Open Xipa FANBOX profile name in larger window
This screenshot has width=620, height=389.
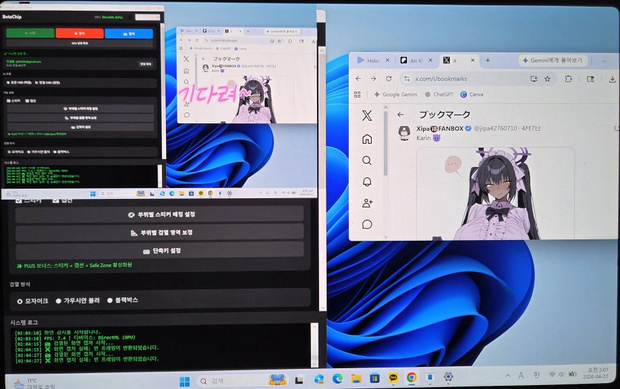click(440, 128)
